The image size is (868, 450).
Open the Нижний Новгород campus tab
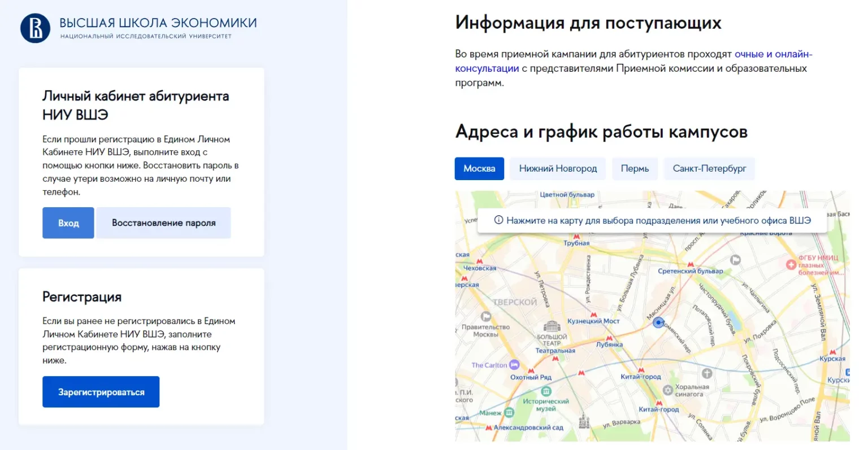pos(558,169)
